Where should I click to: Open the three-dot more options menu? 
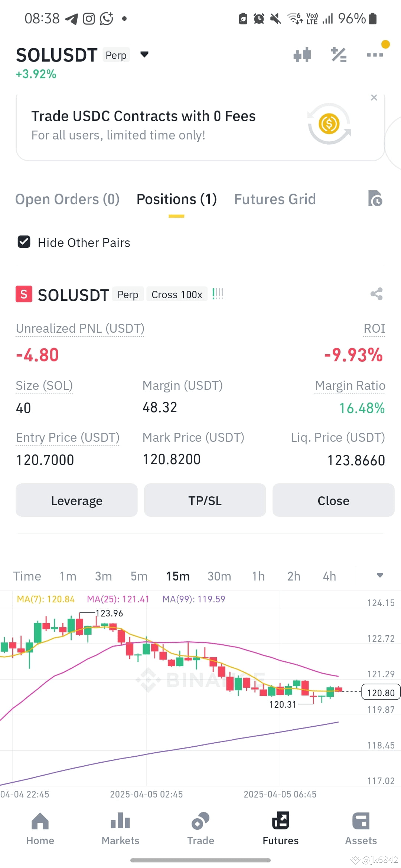(x=375, y=55)
